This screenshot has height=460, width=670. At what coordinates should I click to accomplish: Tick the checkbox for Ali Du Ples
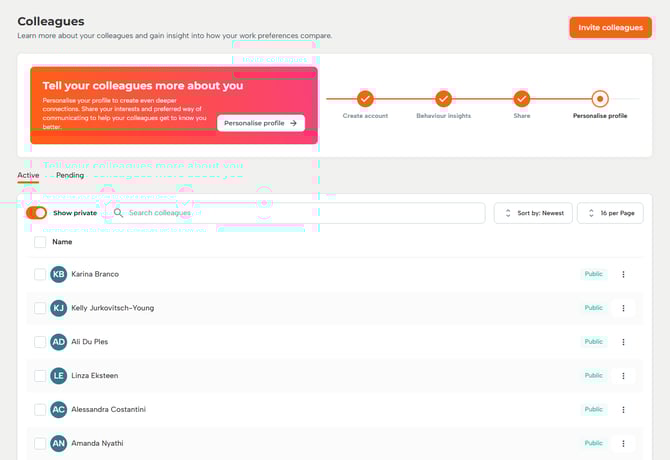tap(40, 342)
